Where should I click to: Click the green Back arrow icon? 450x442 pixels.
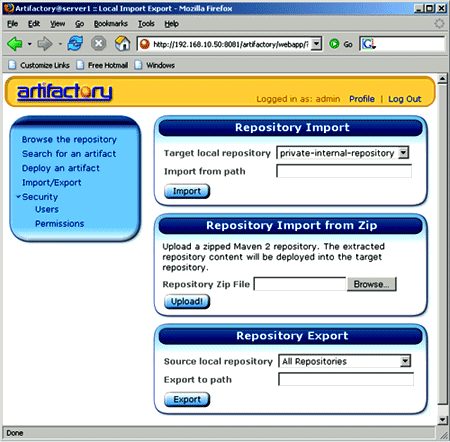coord(14,44)
